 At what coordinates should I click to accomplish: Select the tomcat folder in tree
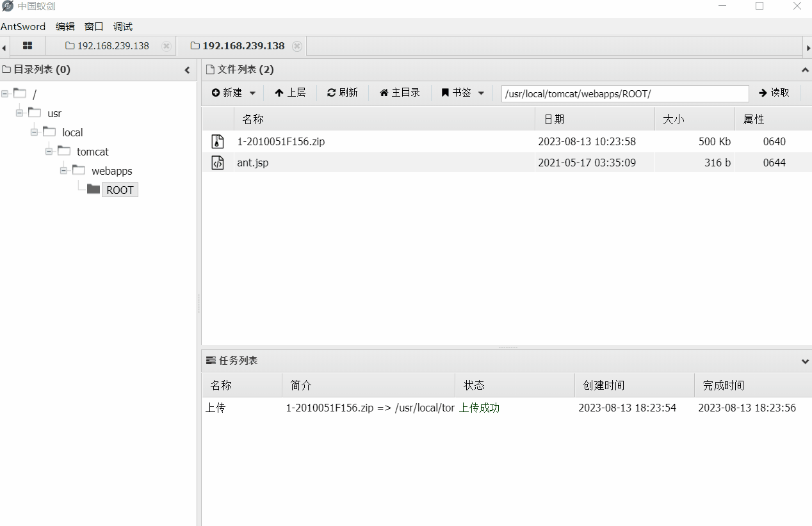point(93,152)
